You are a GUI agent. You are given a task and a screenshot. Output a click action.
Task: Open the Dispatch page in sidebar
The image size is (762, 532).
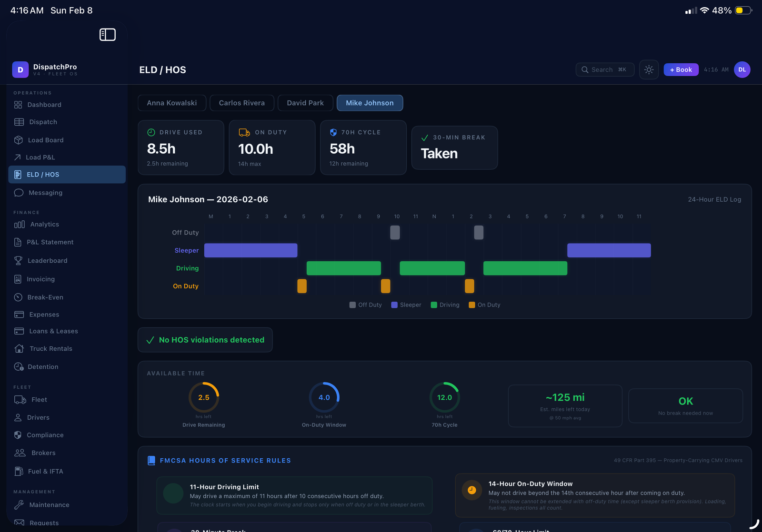[43, 122]
